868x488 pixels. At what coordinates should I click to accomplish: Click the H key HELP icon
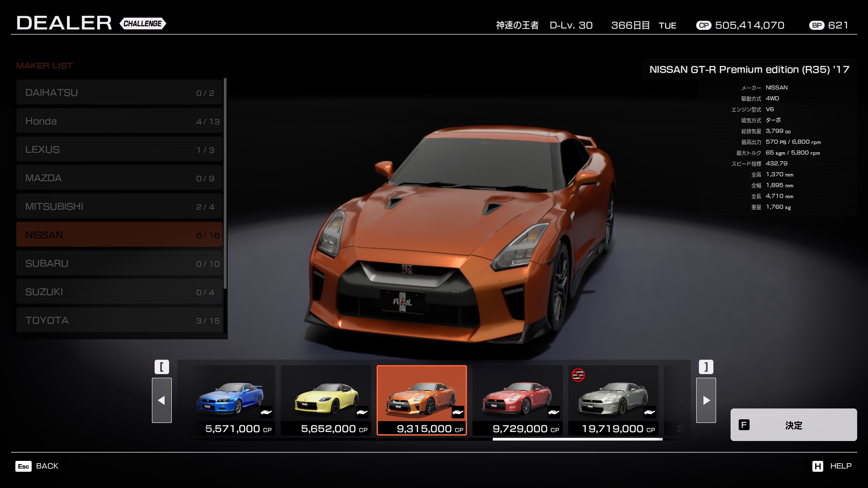coord(817,466)
